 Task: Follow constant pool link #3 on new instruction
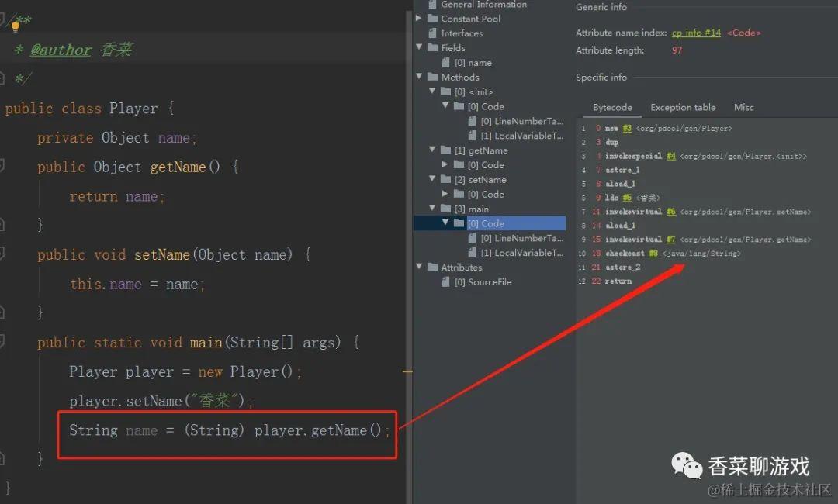pyautogui.click(x=626, y=128)
